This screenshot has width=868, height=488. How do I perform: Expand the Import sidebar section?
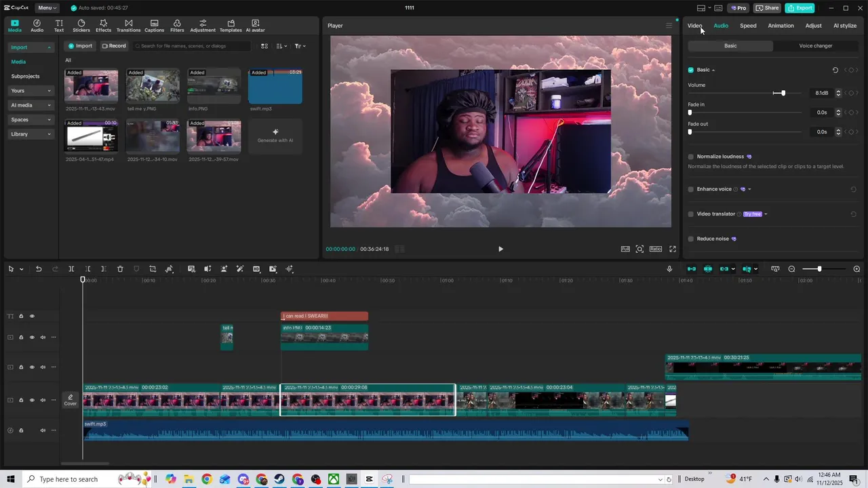click(31, 47)
